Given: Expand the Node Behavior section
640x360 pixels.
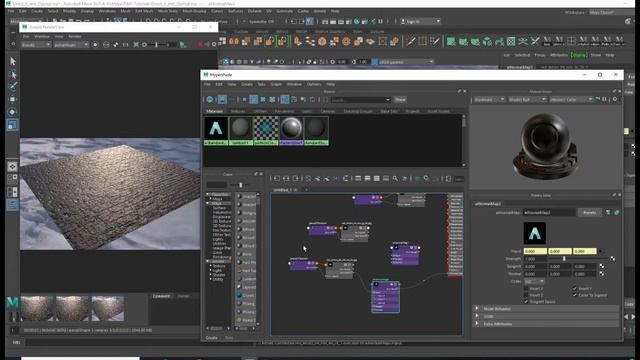Looking at the screenshot, I should 546,309.
